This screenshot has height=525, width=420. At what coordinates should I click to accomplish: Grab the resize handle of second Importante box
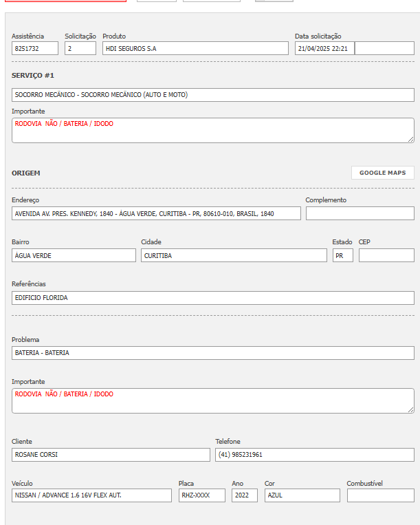click(410, 409)
